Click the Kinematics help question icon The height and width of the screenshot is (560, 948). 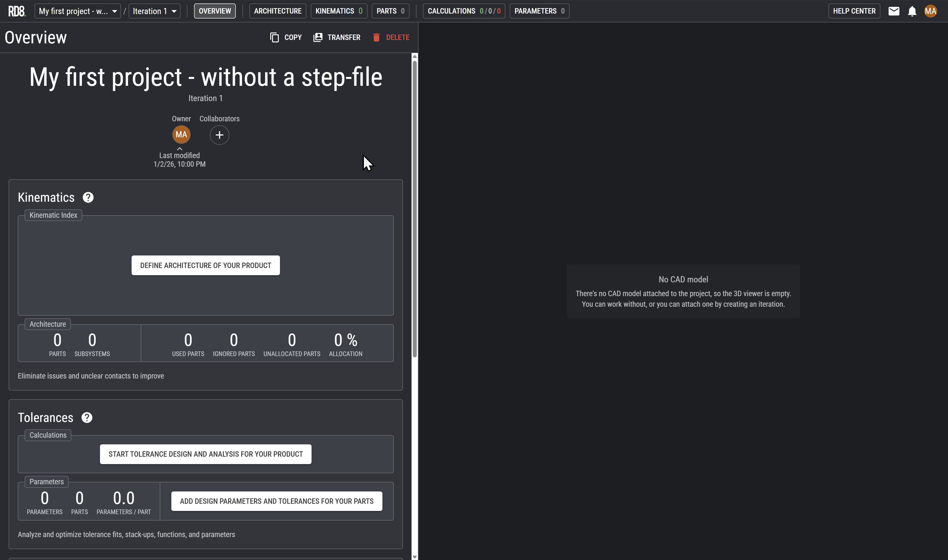[88, 197]
